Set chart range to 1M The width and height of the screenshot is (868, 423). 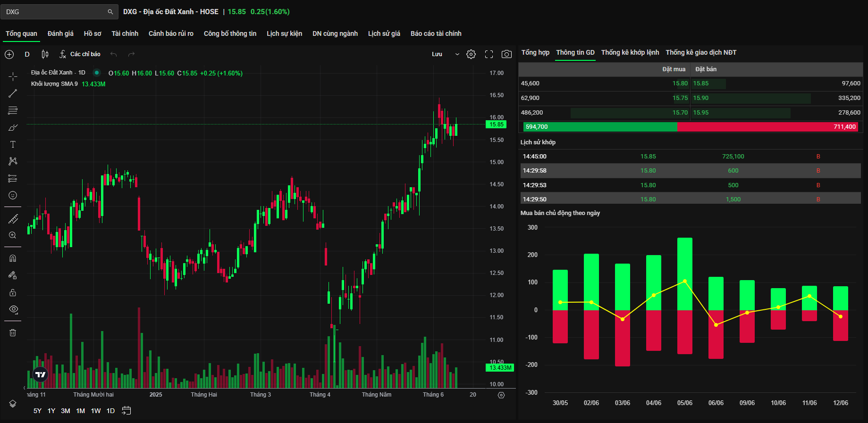coord(81,411)
